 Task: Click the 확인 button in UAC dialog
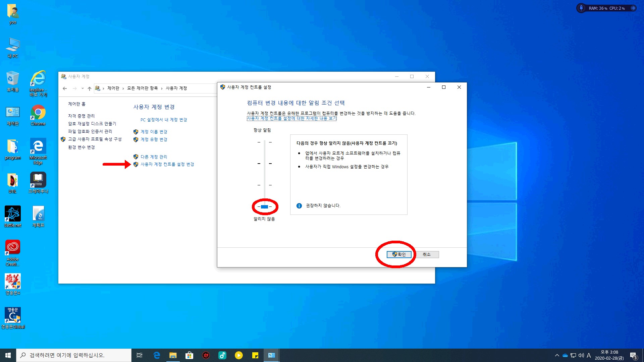[x=399, y=254]
